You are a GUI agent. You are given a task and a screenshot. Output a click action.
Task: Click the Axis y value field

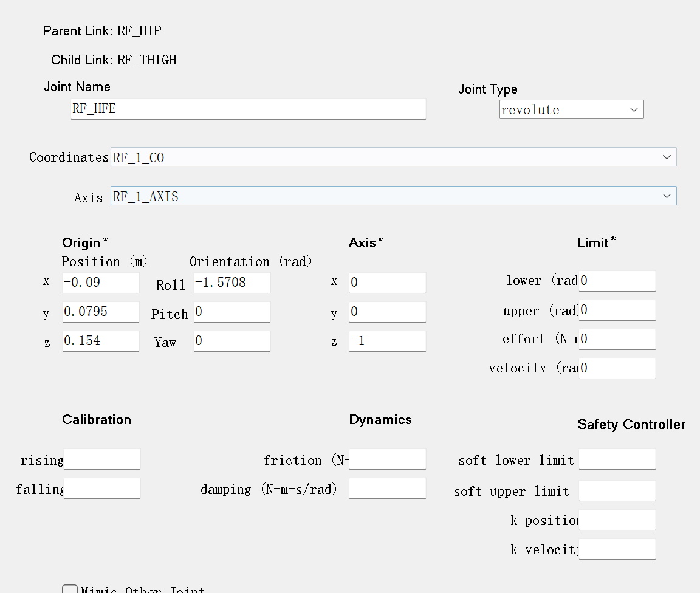388,312
